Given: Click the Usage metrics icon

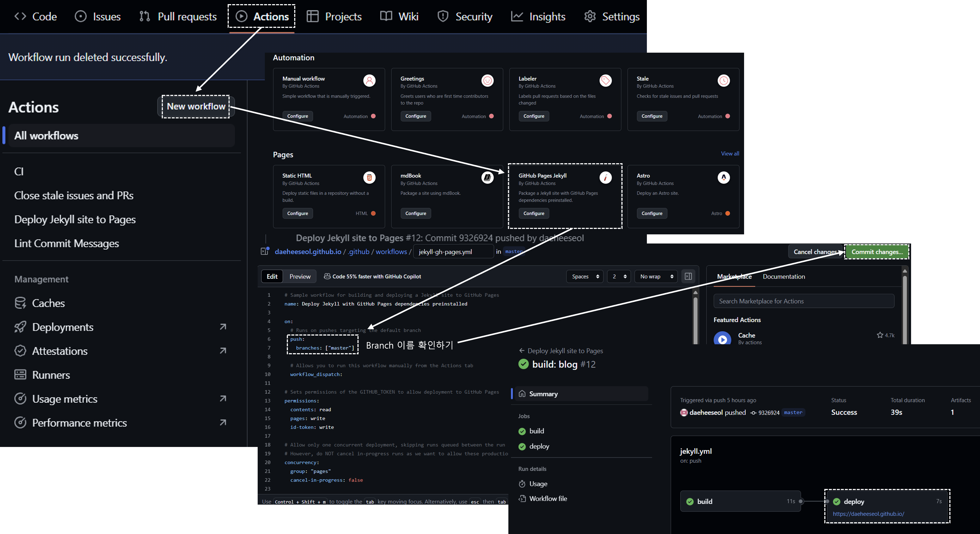Looking at the screenshot, I should (x=20, y=399).
